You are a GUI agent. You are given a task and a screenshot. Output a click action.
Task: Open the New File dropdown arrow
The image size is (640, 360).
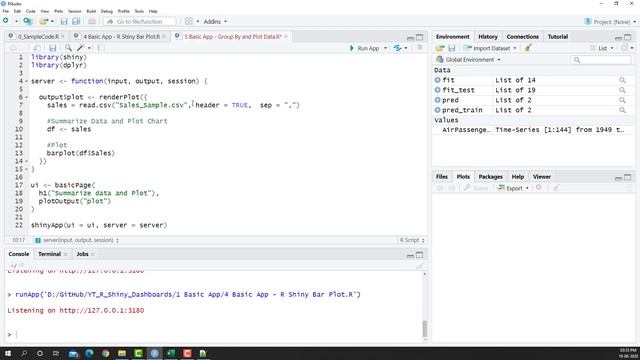[16, 21]
